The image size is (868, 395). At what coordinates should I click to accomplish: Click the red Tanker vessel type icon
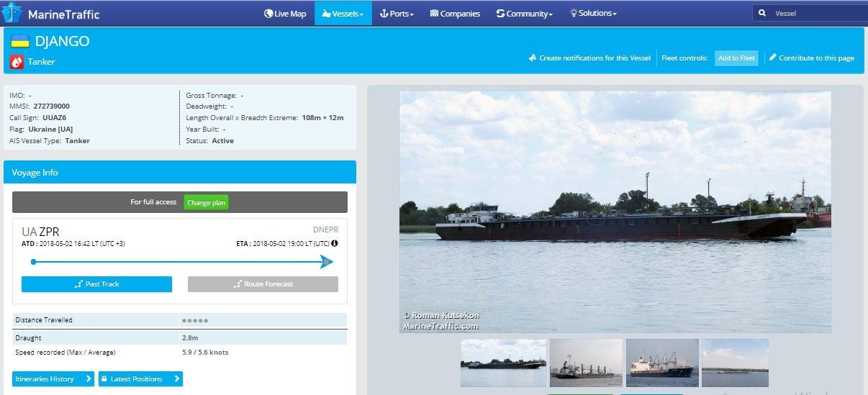17,62
